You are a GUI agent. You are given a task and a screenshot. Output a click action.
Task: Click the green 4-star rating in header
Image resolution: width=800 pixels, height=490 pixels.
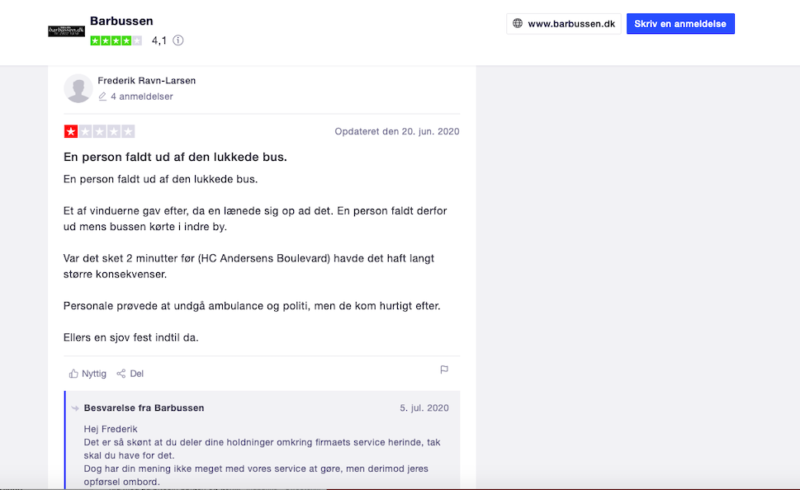click(x=116, y=40)
